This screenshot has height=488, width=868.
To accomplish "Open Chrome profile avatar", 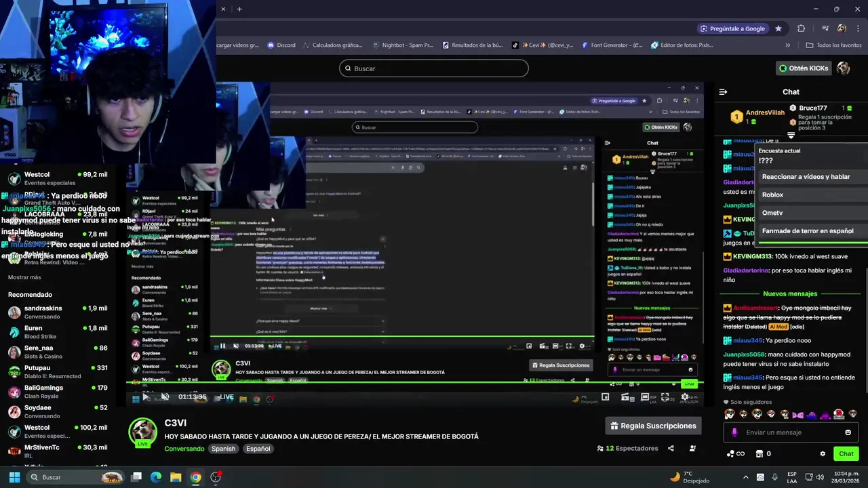I will pyautogui.click(x=842, y=28).
